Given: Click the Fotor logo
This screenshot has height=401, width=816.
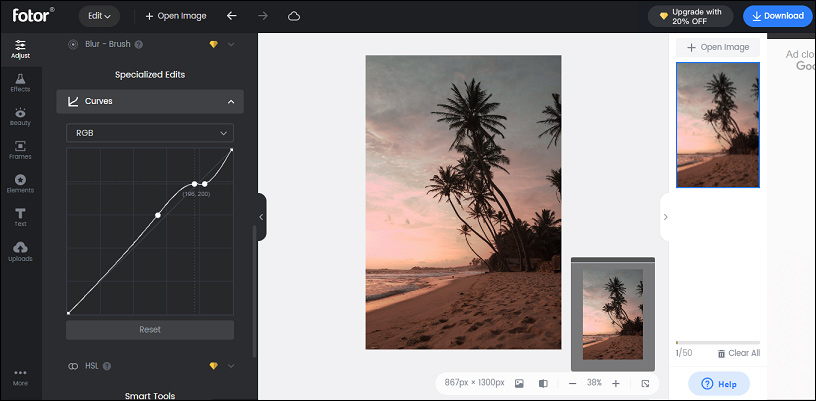Looking at the screenshot, I should (x=33, y=15).
